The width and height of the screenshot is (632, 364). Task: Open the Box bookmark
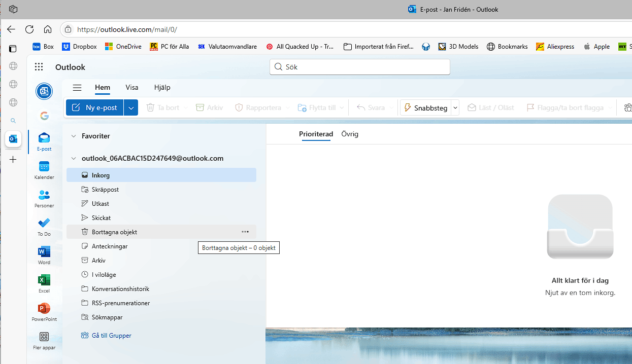tap(43, 47)
